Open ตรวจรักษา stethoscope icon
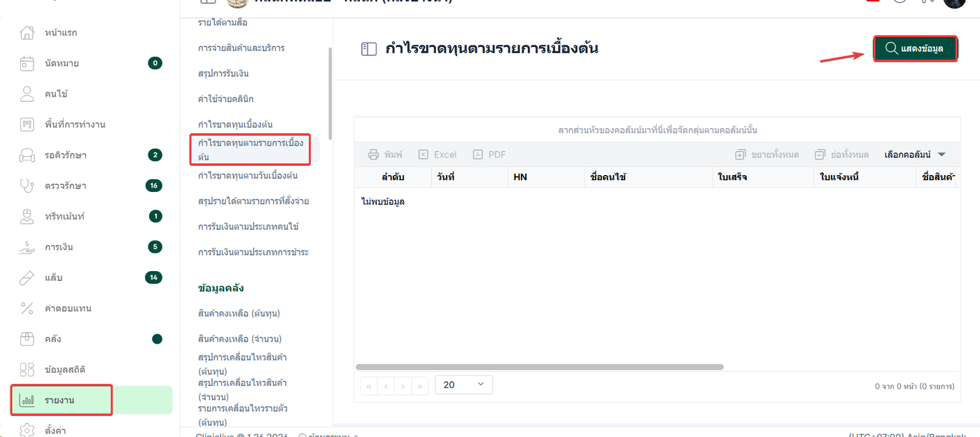 (x=27, y=186)
